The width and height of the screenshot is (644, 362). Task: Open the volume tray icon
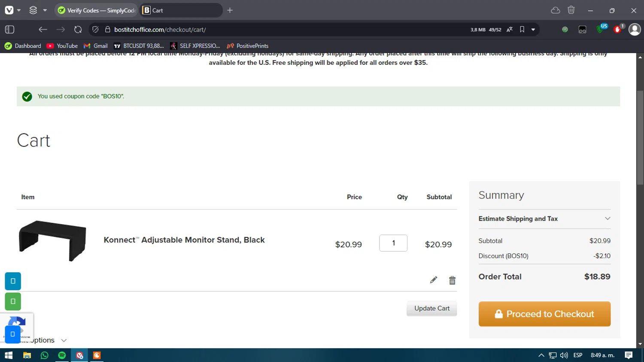564,355
